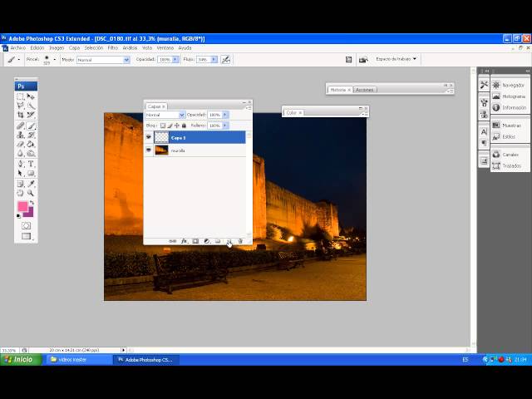Toggle lock image pixels
This screenshot has width=532, height=399.
pyautogui.click(x=170, y=126)
